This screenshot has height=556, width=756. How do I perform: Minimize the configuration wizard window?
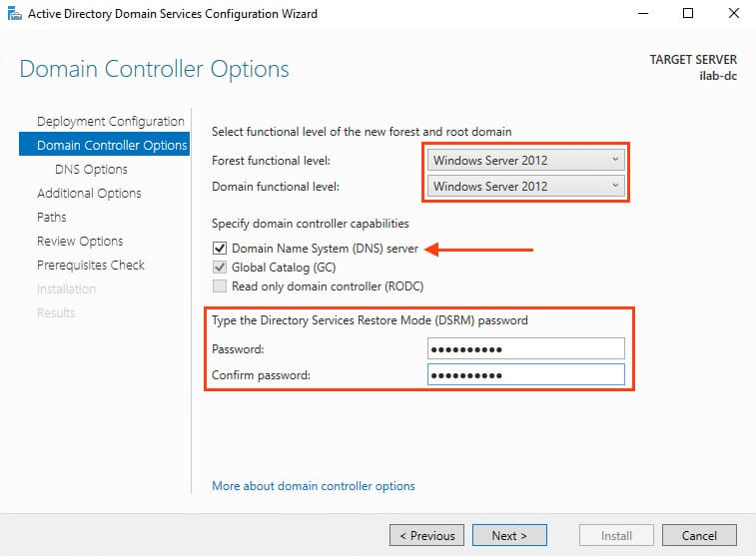click(x=642, y=14)
